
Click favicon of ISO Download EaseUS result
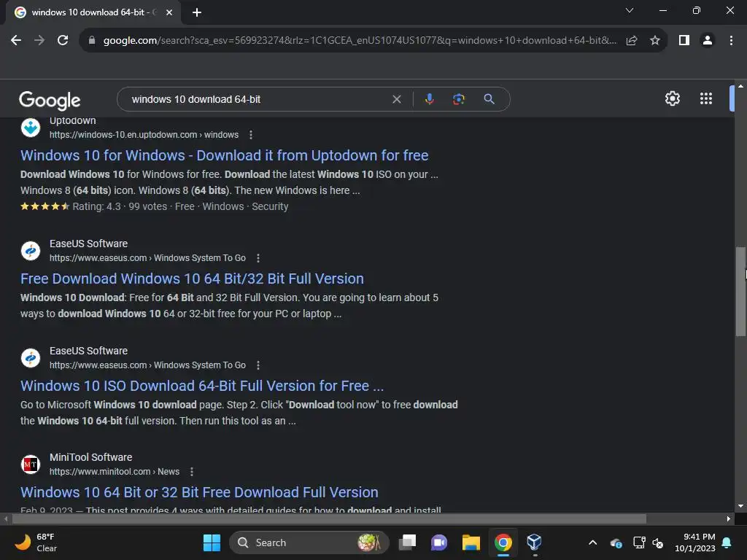click(x=31, y=357)
